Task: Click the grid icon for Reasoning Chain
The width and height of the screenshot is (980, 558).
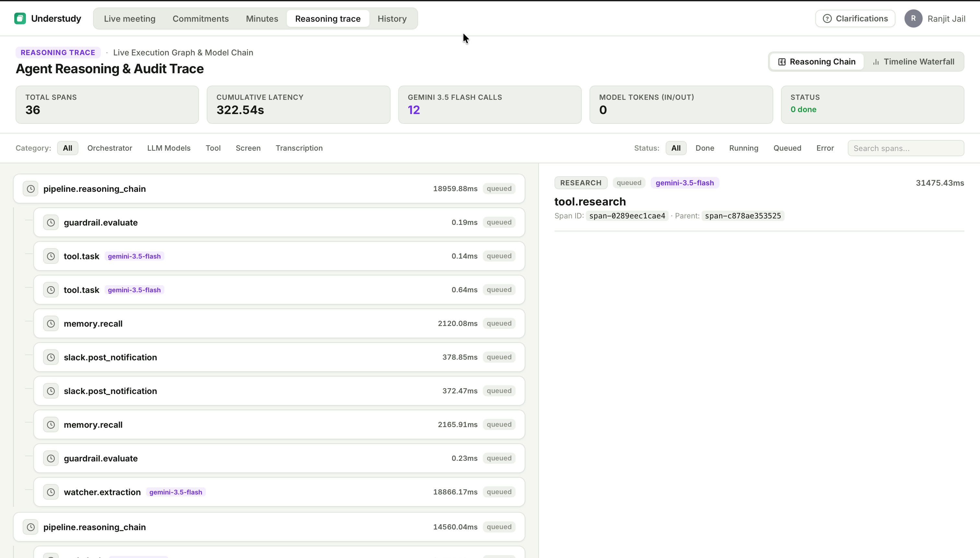Action: (x=782, y=62)
